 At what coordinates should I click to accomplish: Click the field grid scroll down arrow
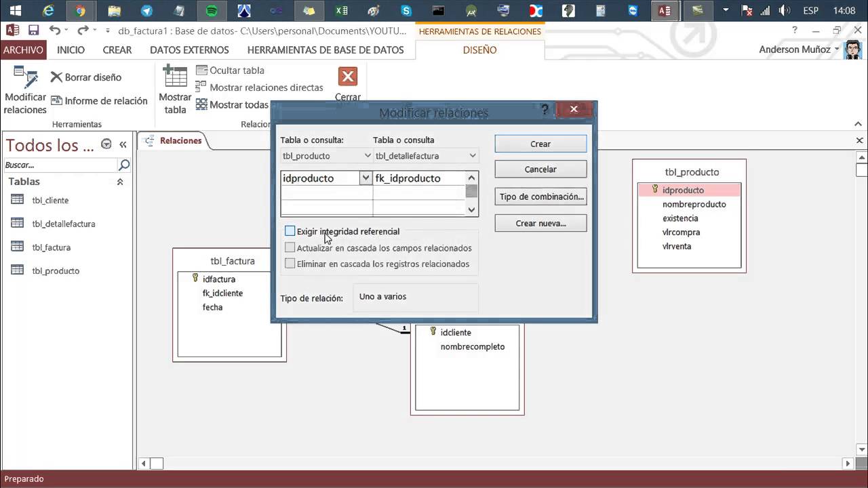pos(472,210)
